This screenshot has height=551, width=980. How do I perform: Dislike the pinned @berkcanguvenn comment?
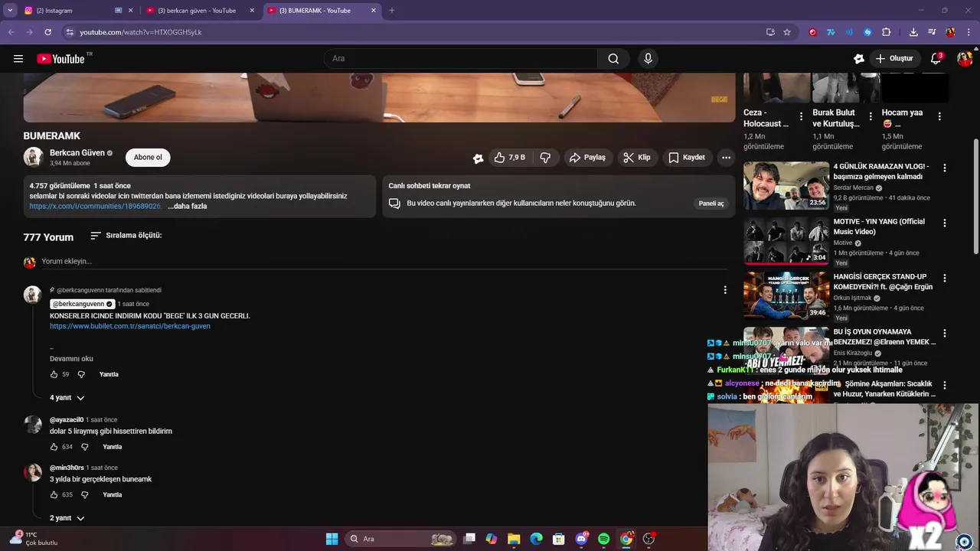(x=81, y=374)
